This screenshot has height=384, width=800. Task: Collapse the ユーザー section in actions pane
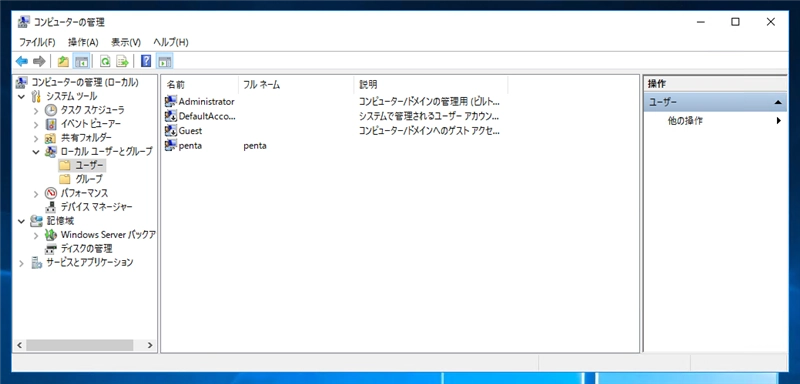(x=778, y=103)
